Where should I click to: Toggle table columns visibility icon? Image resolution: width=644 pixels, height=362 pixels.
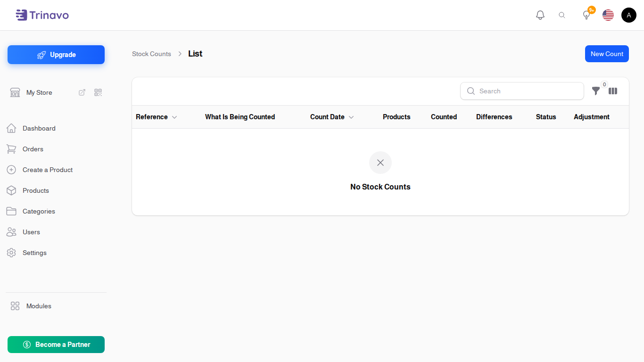pos(613,91)
